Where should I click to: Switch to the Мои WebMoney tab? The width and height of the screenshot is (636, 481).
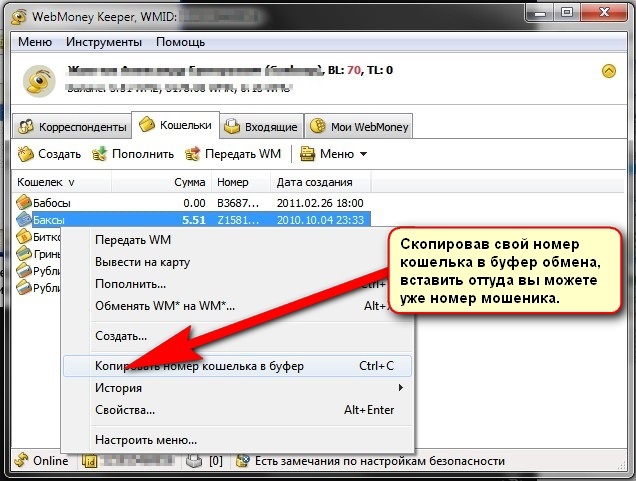(358, 127)
